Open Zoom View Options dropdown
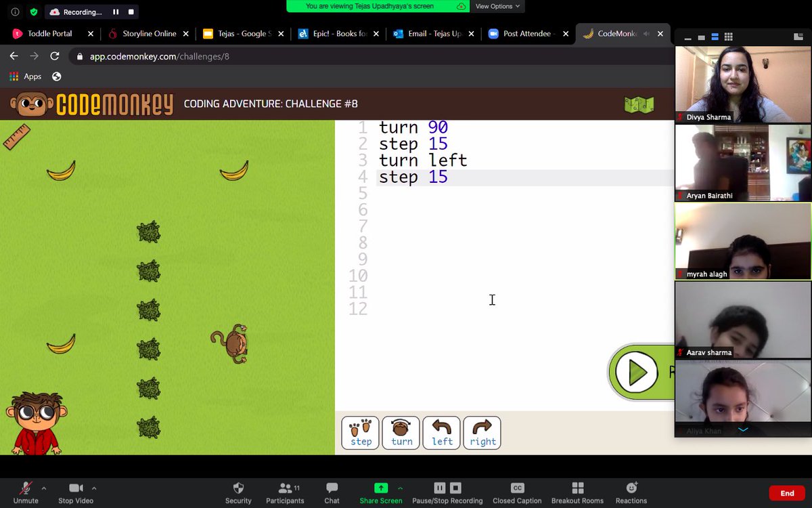 498,6
